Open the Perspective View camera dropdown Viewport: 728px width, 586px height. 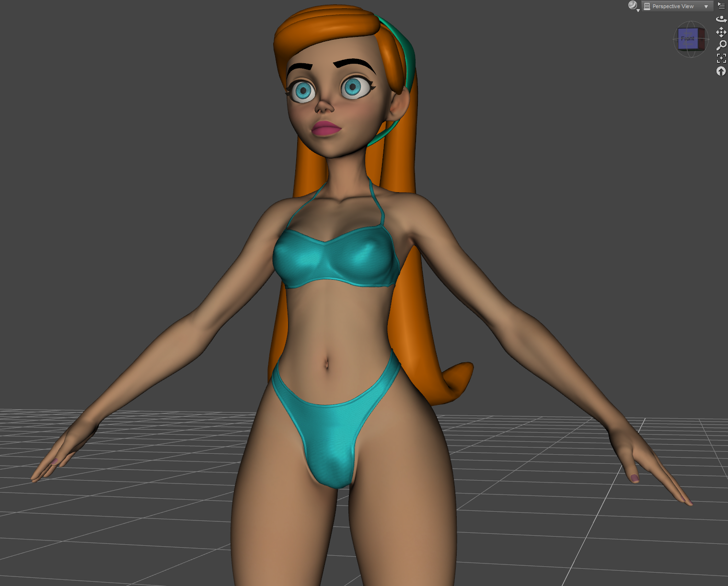click(x=677, y=6)
